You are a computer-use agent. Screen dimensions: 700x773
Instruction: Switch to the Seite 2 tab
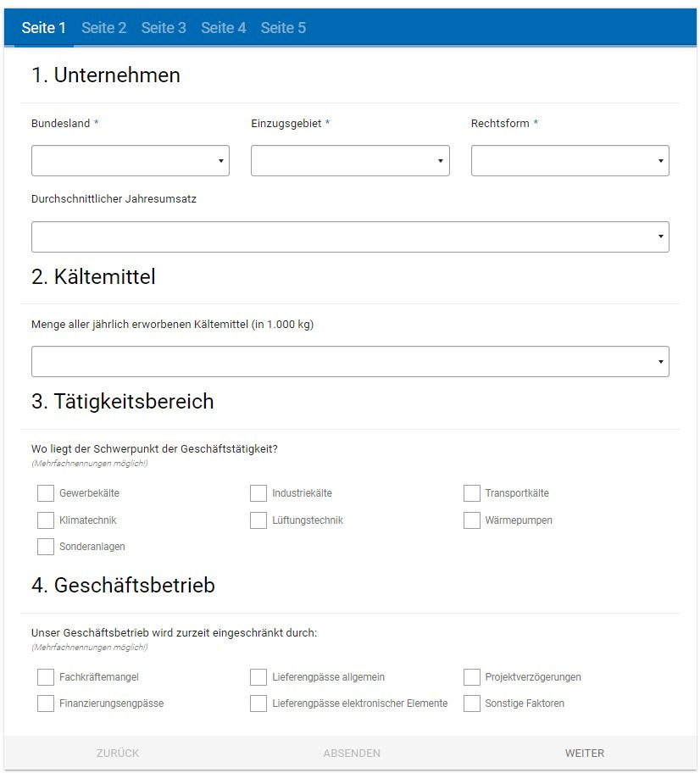[103, 28]
